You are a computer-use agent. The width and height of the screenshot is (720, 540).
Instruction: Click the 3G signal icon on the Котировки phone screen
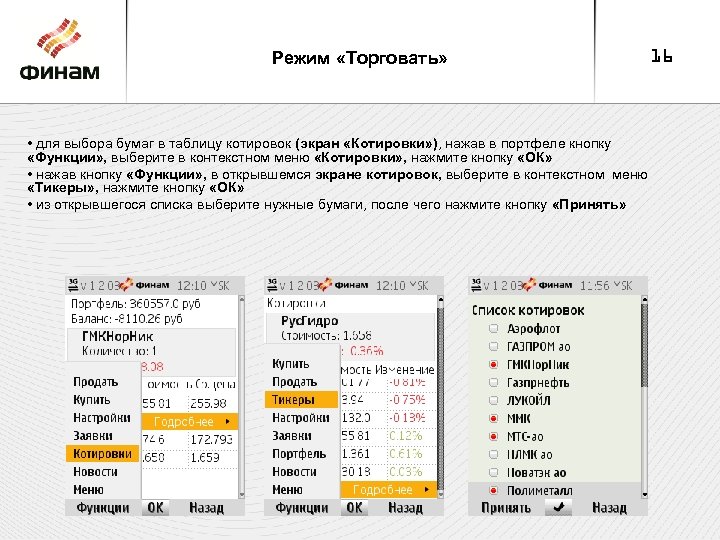[x=272, y=285]
